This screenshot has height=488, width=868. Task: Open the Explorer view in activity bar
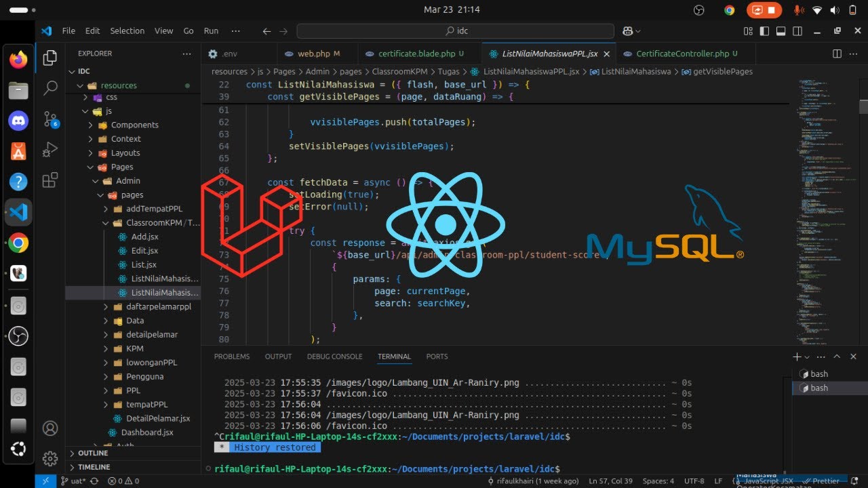50,58
